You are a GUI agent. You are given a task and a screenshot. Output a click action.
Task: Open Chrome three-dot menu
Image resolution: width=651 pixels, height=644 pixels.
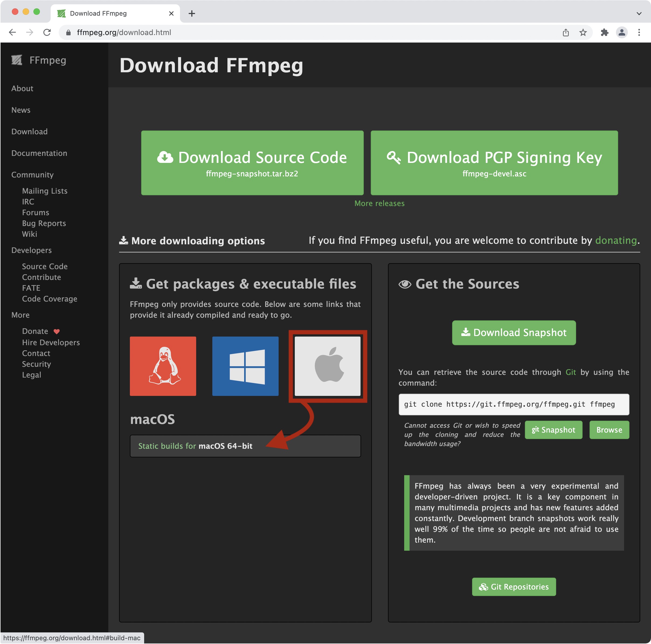pyautogui.click(x=639, y=32)
